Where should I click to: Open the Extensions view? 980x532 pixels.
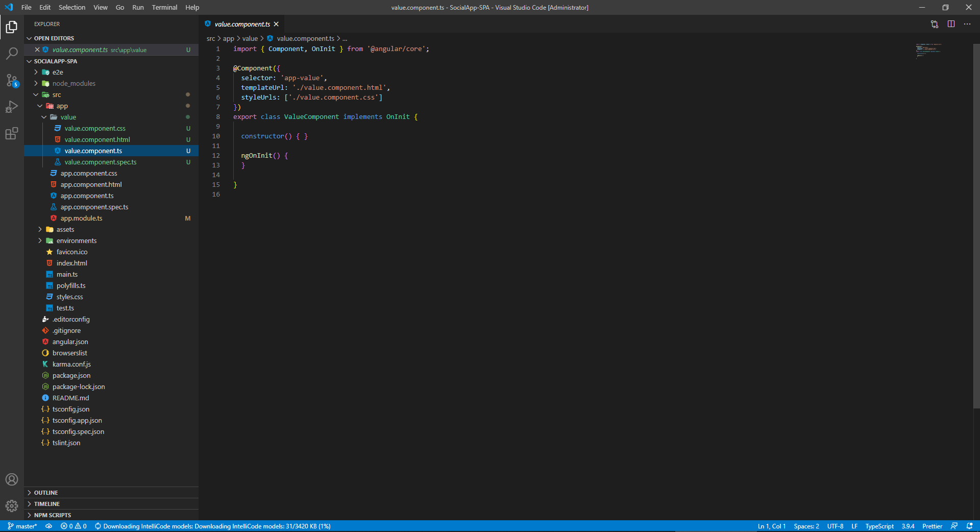[12, 133]
